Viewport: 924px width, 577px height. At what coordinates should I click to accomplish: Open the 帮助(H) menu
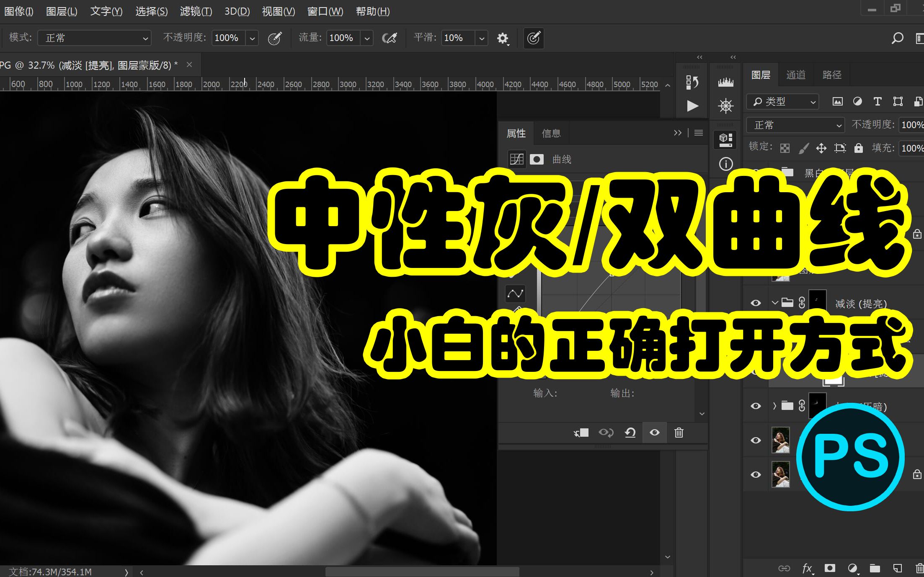pyautogui.click(x=373, y=11)
